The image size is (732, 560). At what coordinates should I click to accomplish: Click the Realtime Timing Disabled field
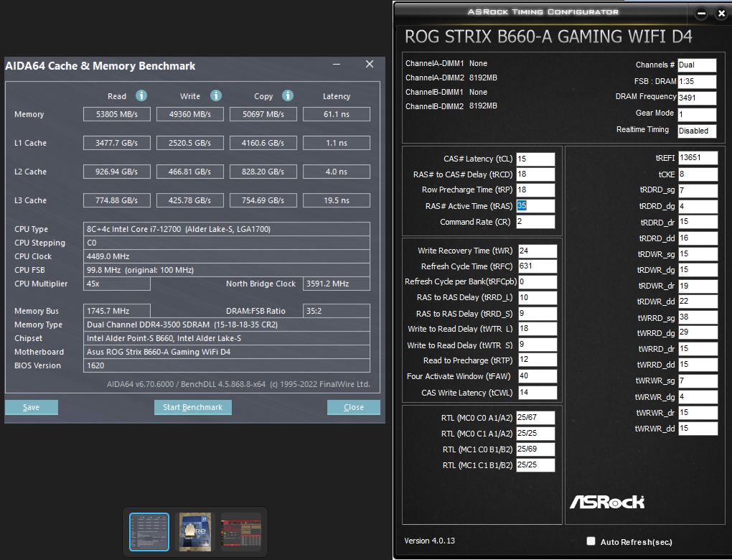point(697,131)
